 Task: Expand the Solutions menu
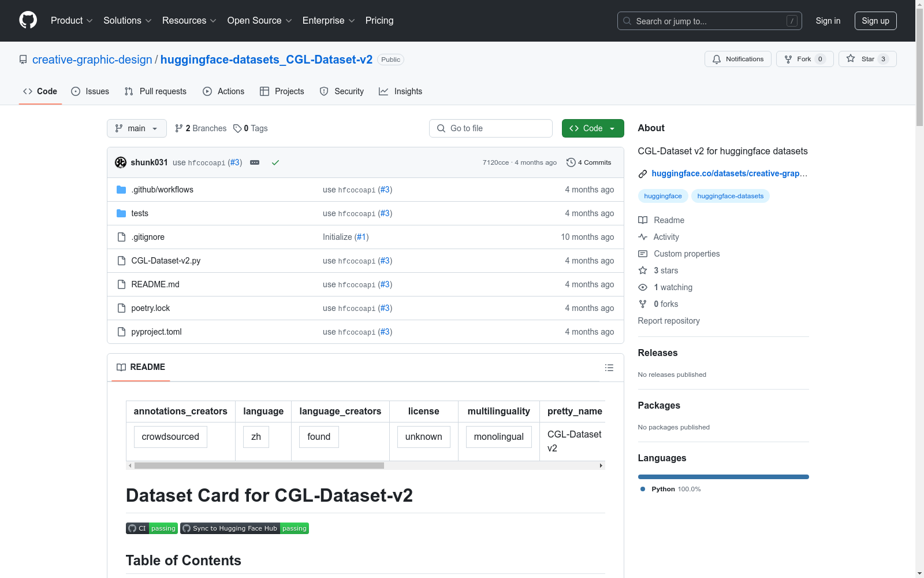coord(128,20)
